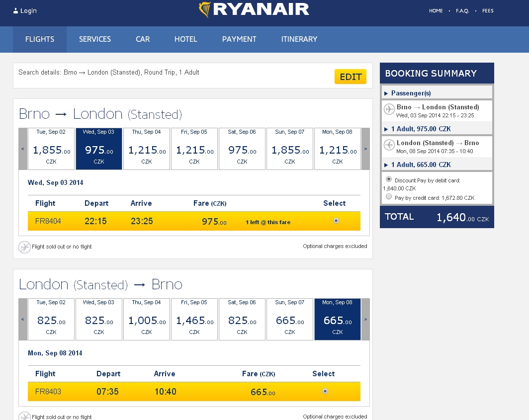Pick return Tue, Sep 02 at 825 CZK
The image size is (529, 420).
[x=51, y=319]
